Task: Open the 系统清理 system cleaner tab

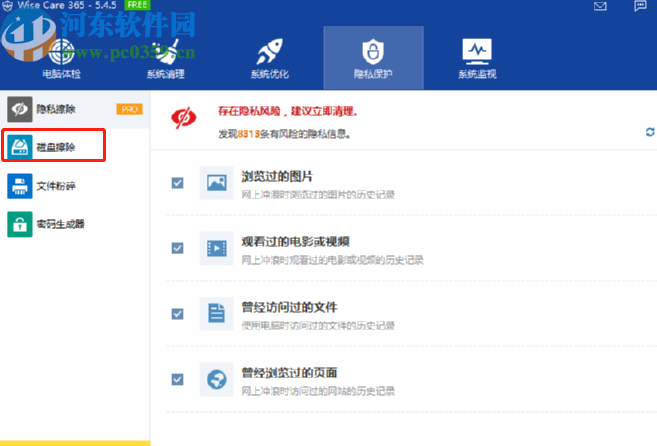Action: point(166,59)
